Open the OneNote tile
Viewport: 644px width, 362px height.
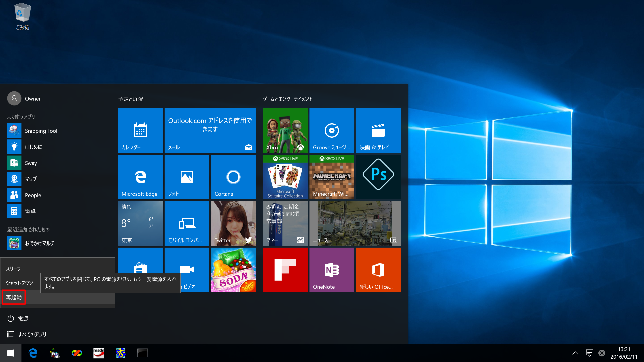click(x=332, y=270)
